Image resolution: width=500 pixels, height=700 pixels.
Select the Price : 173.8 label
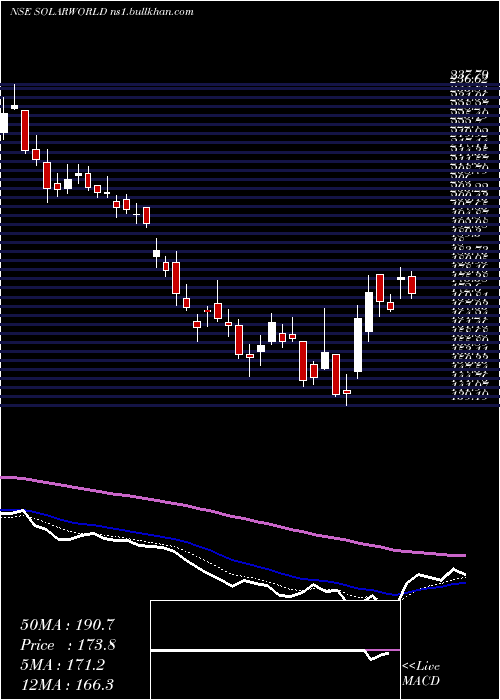(68, 645)
